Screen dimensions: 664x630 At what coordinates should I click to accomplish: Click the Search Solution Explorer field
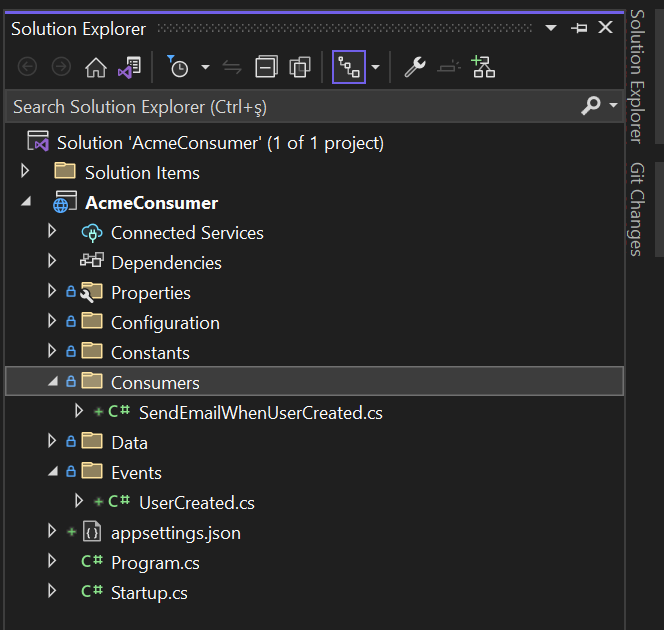[290, 105]
